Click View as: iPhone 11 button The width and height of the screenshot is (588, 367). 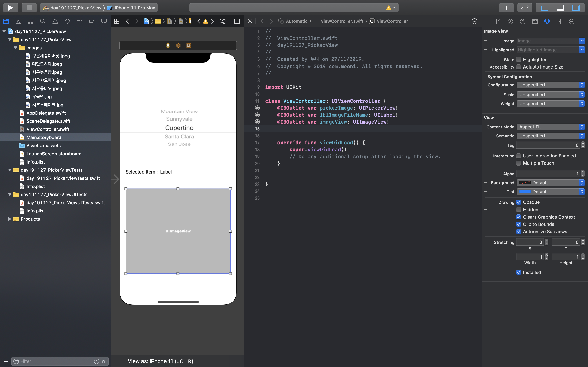point(160,361)
